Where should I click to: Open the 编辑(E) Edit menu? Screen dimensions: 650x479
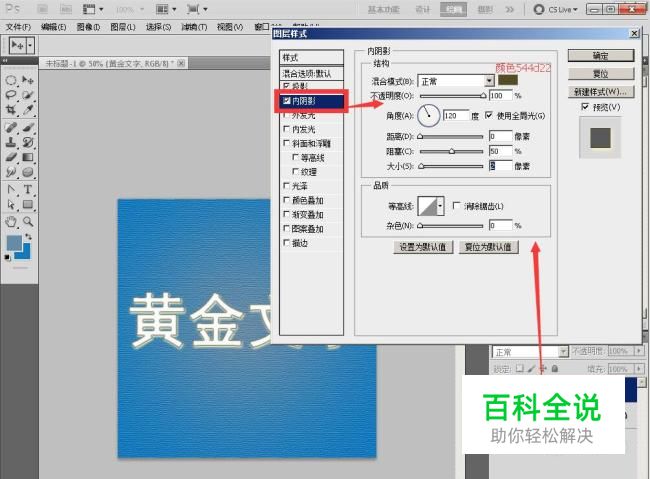pos(53,27)
